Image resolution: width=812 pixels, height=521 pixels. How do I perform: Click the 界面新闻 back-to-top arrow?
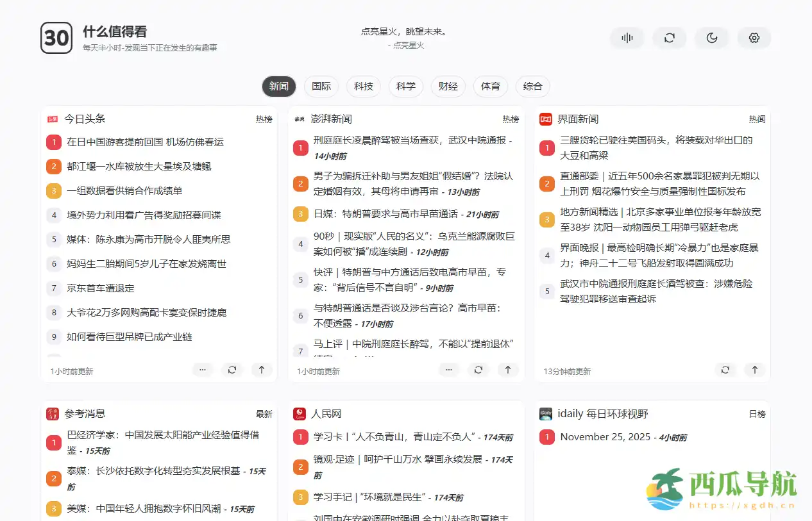tap(755, 370)
